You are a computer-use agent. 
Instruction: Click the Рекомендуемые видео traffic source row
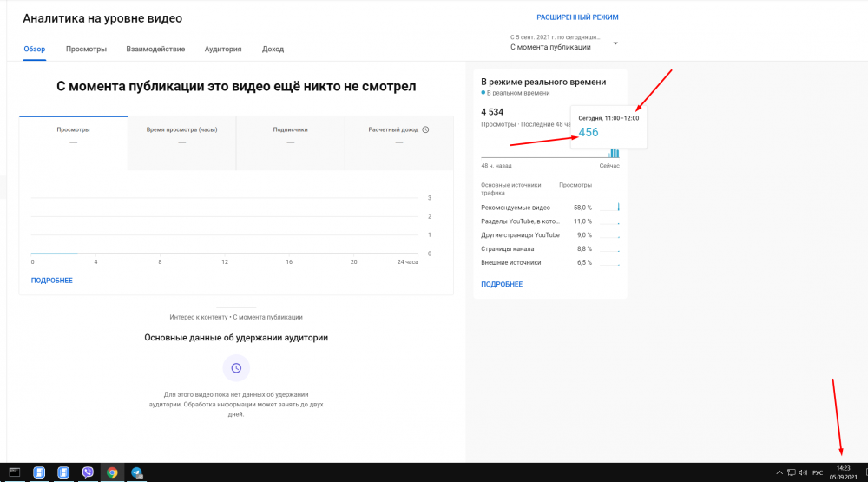(516, 208)
